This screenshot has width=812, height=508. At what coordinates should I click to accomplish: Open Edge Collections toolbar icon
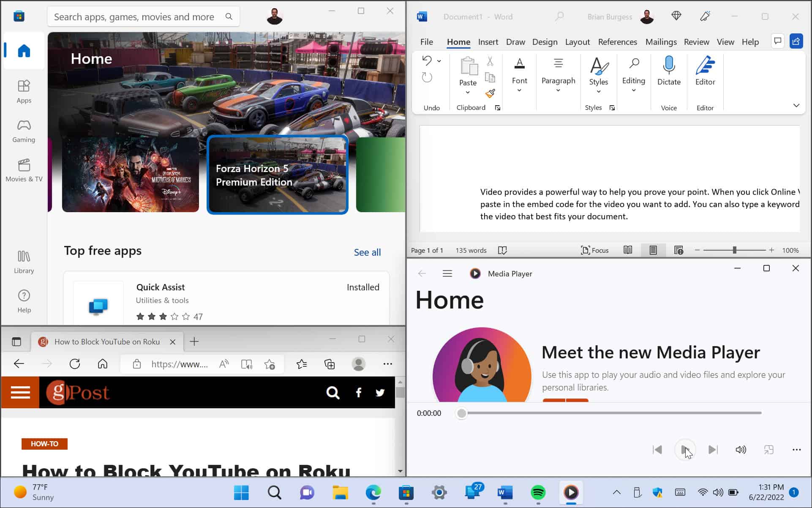[330, 364]
